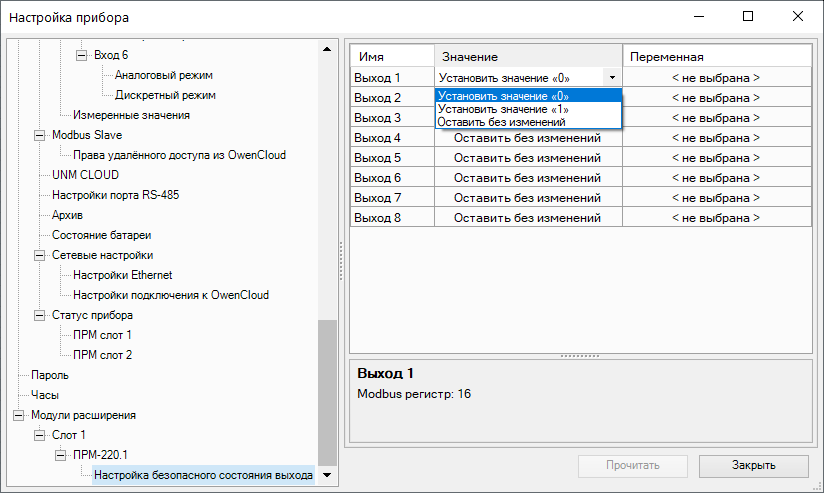Collapse the Сетевые настройки node
This screenshot has height=493, width=824.
click(40, 255)
